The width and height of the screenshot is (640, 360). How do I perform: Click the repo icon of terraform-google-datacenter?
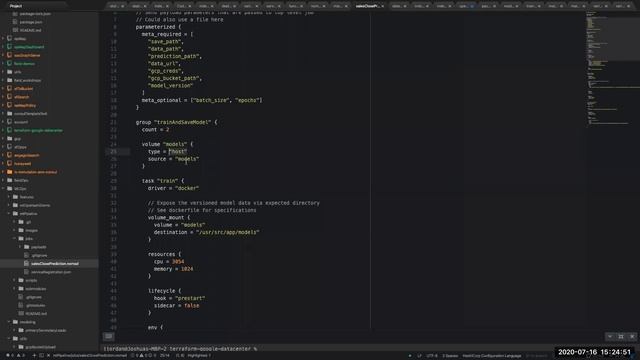point(9,130)
